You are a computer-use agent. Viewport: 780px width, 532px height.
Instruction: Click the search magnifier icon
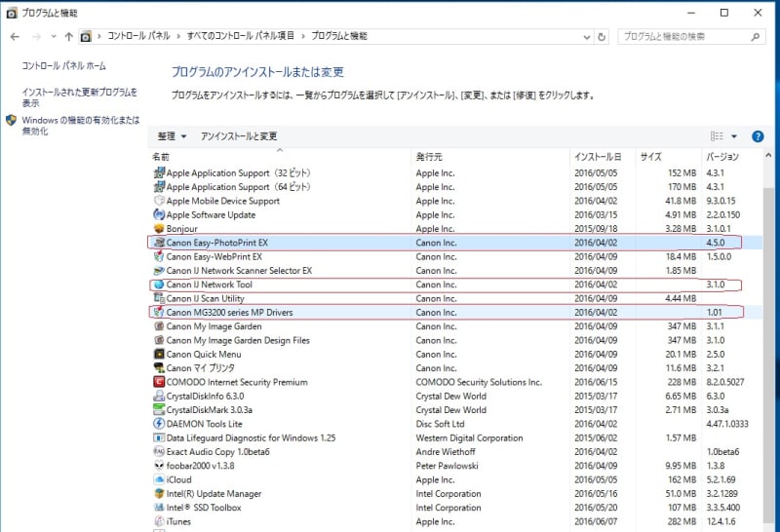pos(755,37)
